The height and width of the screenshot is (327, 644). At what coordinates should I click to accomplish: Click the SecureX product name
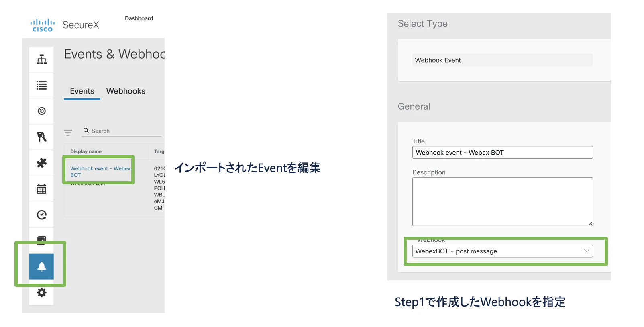click(x=81, y=25)
